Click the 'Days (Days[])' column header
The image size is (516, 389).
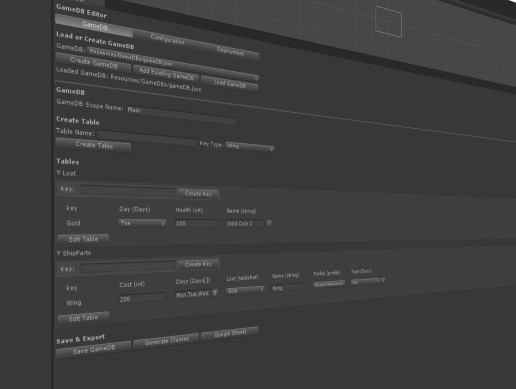(x=193, y=281)
